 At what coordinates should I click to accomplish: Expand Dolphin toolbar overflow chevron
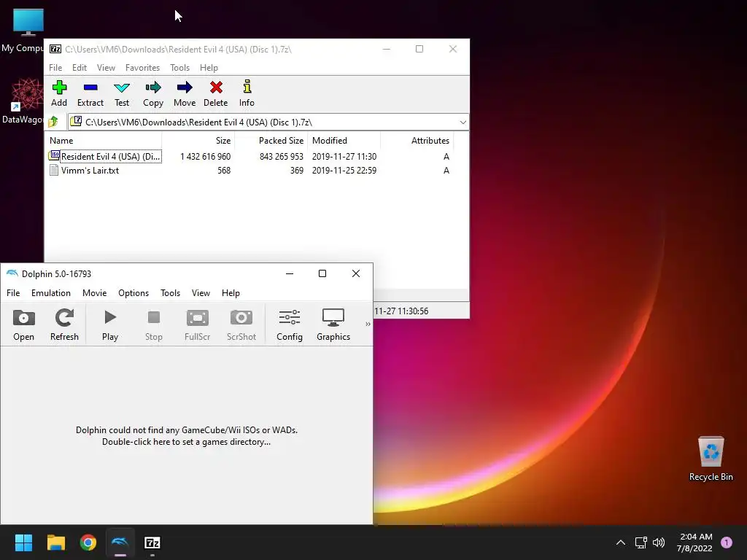pyautogui.click(x=368, y=324)
